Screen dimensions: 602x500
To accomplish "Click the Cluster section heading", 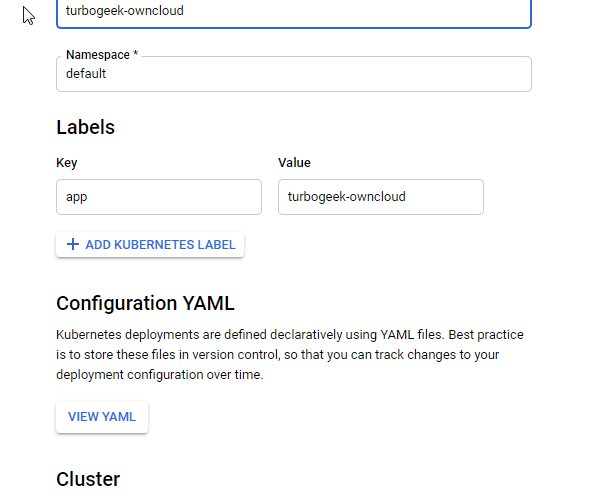I will point(88,479).
